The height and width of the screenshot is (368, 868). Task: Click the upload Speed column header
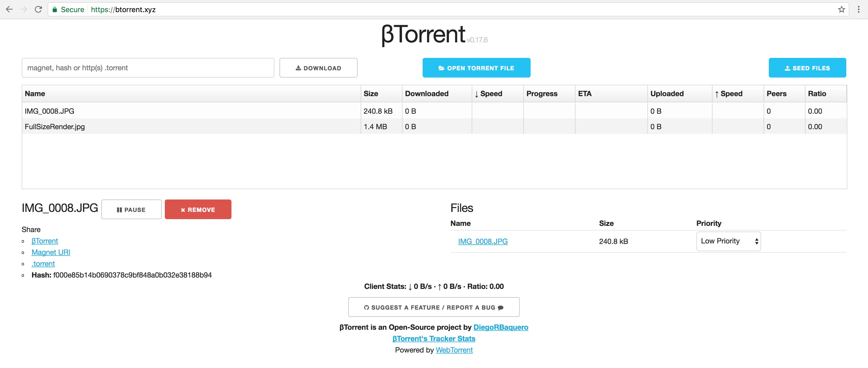coord(738,94)
